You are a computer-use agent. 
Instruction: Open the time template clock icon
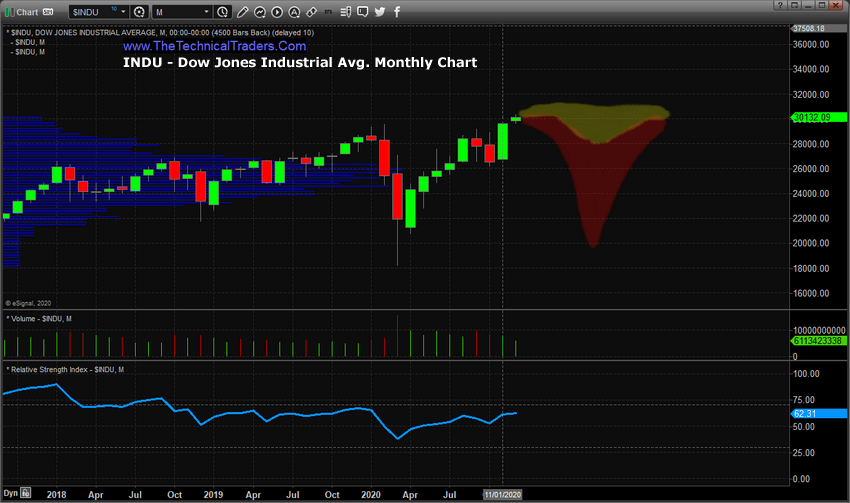[x=222, y=12]
